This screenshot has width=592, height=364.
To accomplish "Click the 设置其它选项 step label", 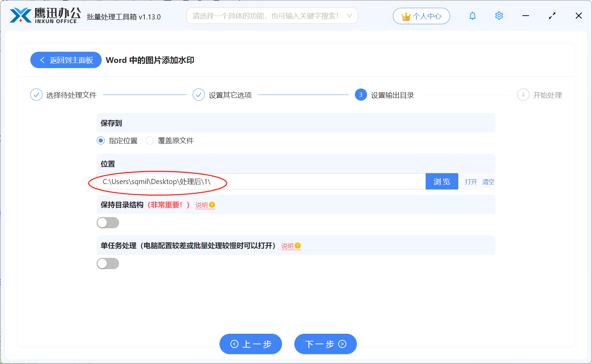I will point(230,95).
